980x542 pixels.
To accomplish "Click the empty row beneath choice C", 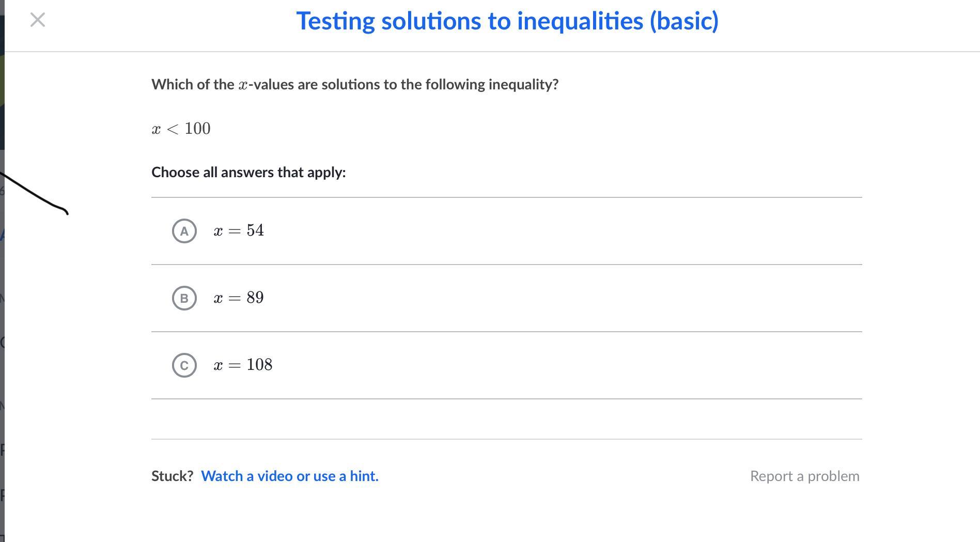I will click(x=506, y=419).
